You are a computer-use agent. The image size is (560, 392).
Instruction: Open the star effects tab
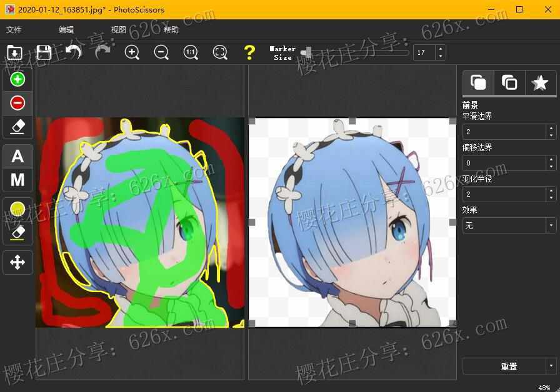pyautogui.click(x=540, y=82)
